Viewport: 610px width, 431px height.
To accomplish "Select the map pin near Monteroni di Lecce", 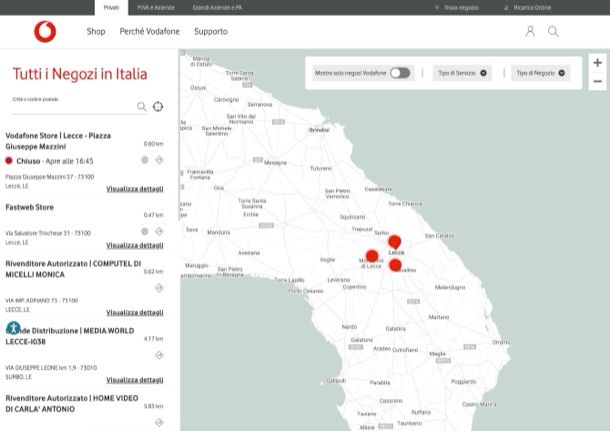I will point(372,256).
